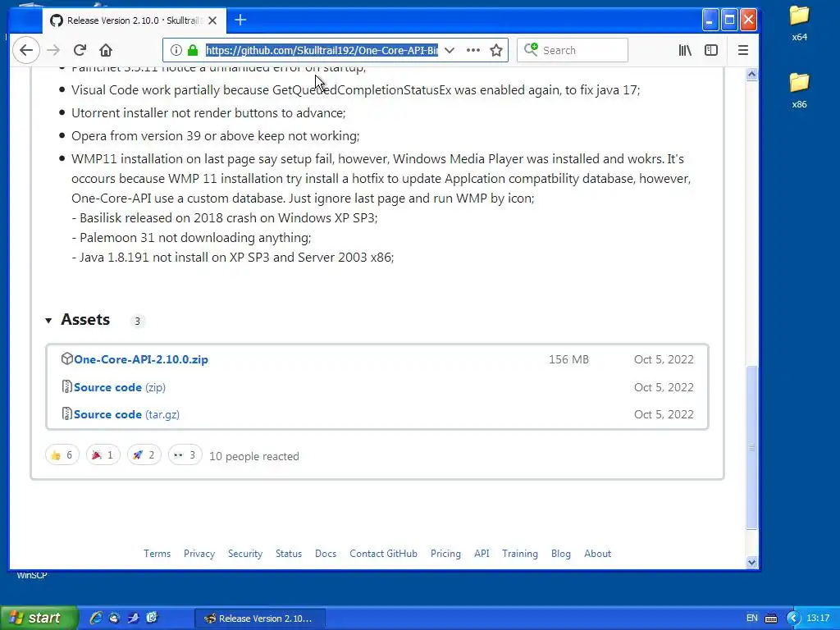Click the '156 MB' file size text
The height and width of the screenshot is (630, 840).
pos(568,359)
